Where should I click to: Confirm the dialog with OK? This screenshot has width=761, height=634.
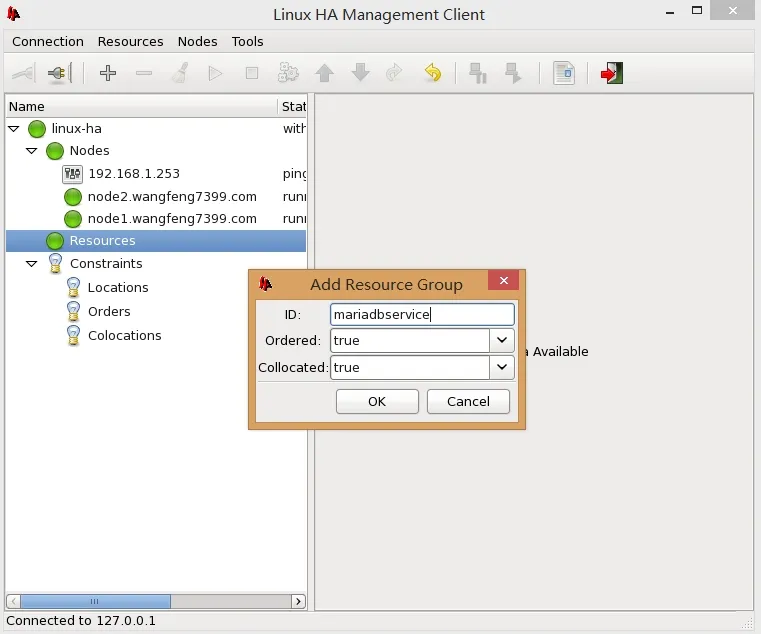(377, 401)
